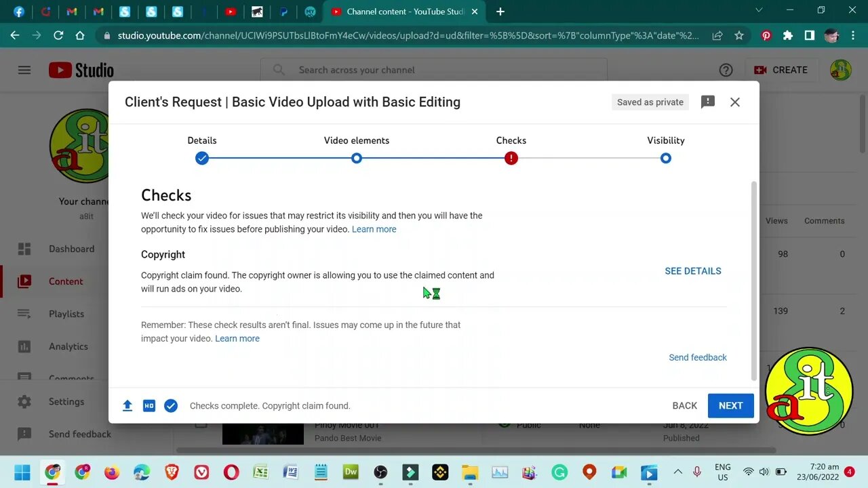
Task: Open the Help question mark icon
Action: pos(726,70)
